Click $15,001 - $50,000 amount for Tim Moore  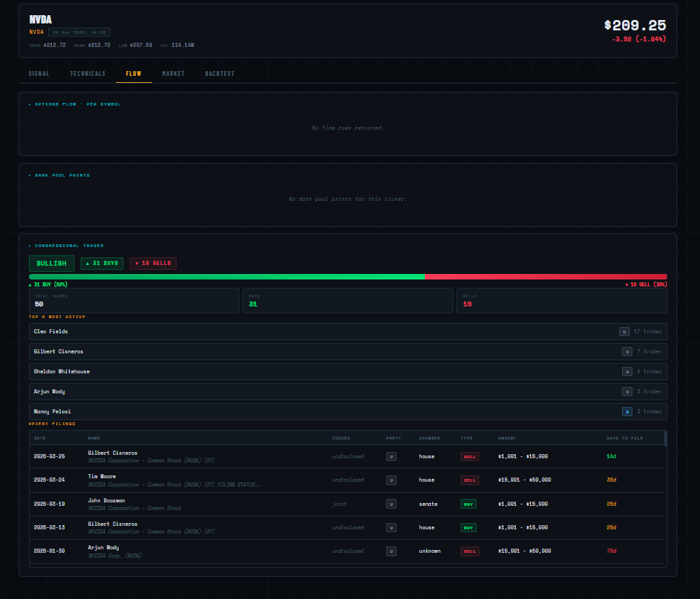[525, 480]
